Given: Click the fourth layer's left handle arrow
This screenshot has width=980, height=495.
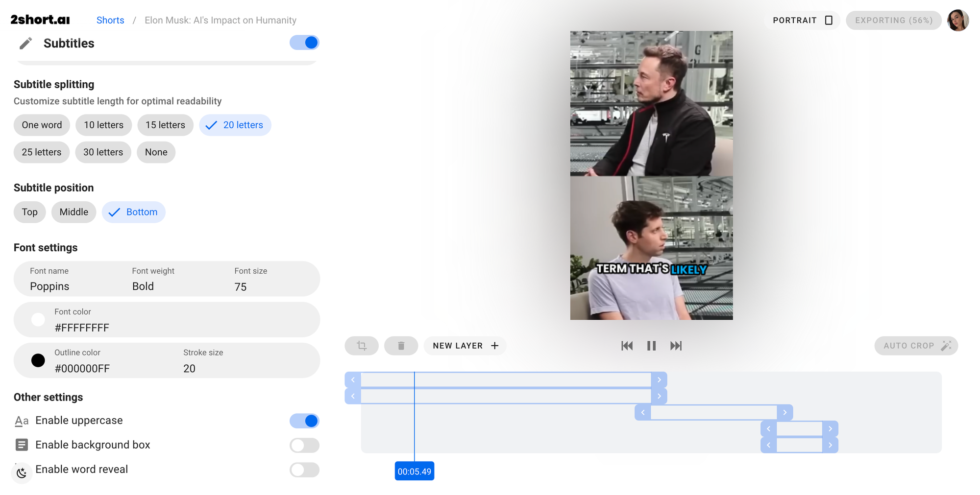Looking at the screenshot, I should (769, 429).
